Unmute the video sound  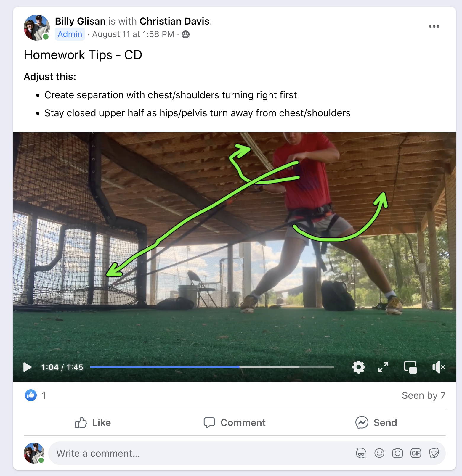click(438, 367)
